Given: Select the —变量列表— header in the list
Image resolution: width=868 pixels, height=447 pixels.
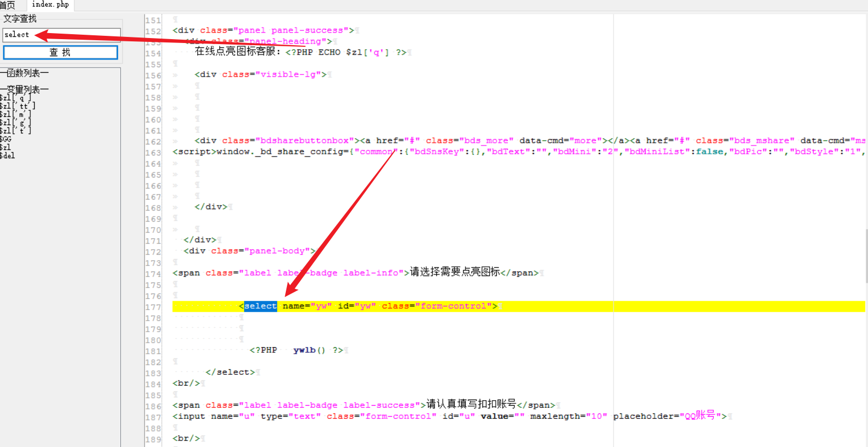Looking at the screenshot, I should click(x=24, y=89).
